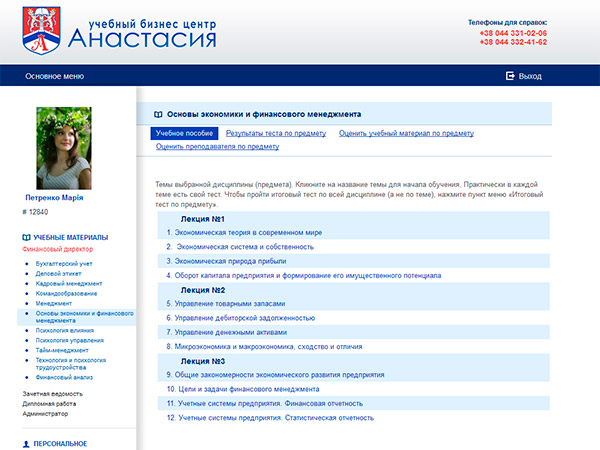Select the Учебное пособие tab

coord(184,133)
